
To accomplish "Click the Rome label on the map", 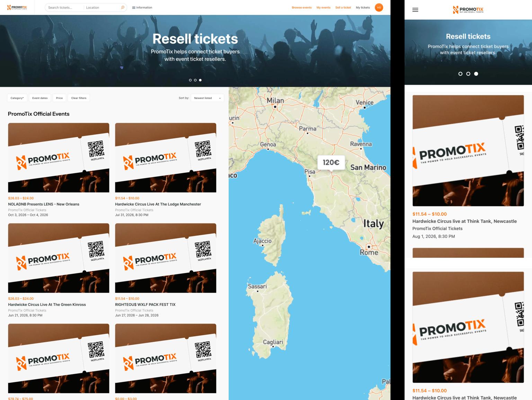I will coord(369,252).
